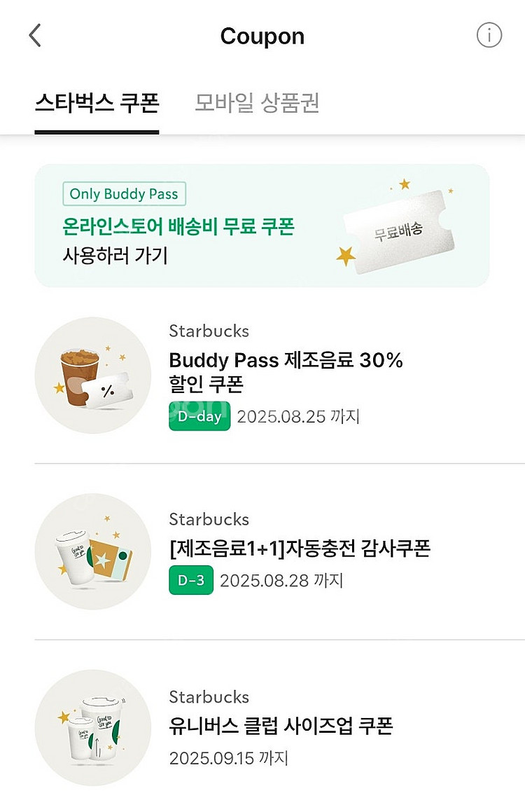Tap the 2025.09.15 까지 expiry date

(x=228, y=758)
